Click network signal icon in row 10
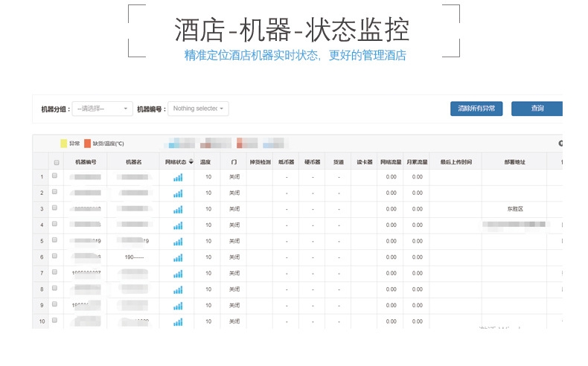Screen dimensions: 588x366 click(x=177, y=321)
